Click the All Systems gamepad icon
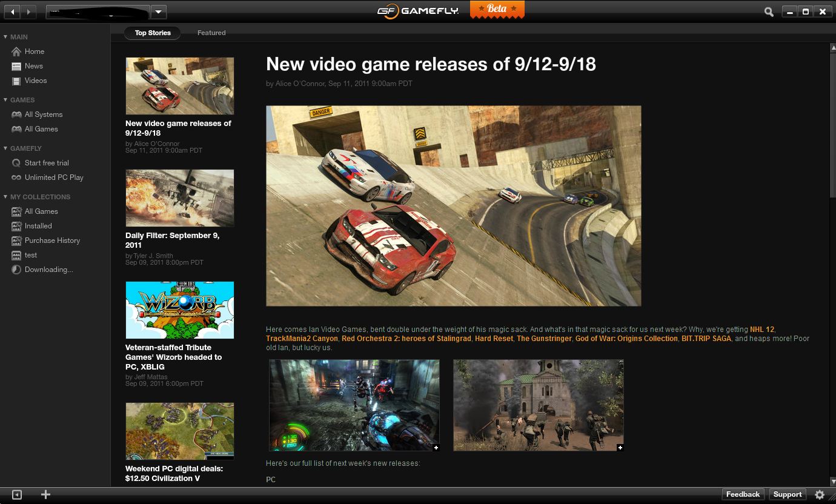 [x=16, y=114]
